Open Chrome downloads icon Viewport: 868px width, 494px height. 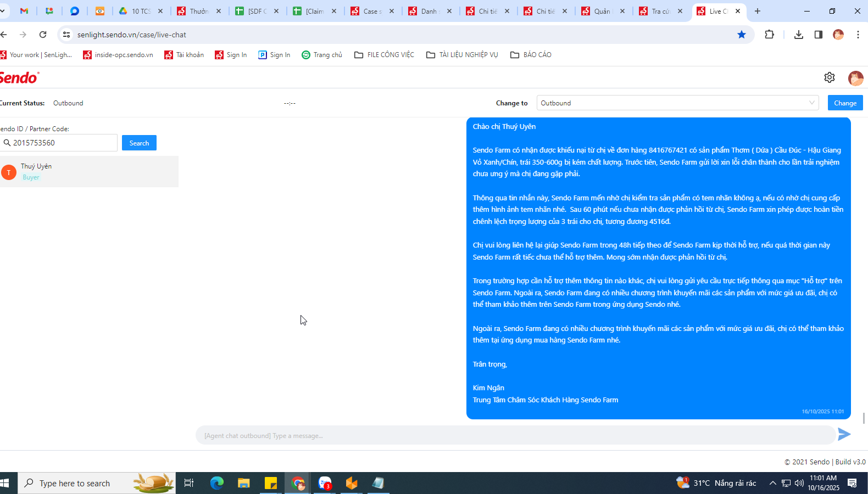pyautogui.click(x=799, y=35)
